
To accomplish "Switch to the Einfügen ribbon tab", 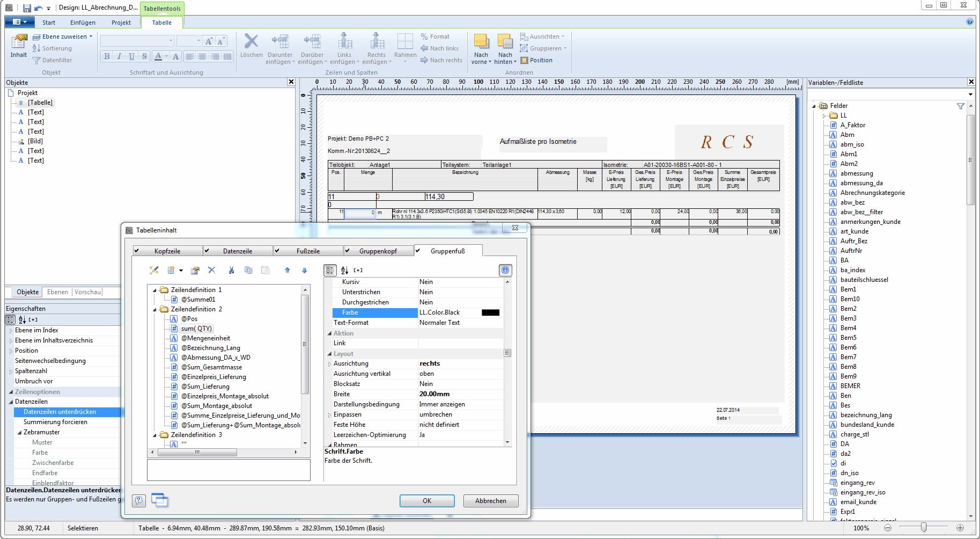I will [x=83, y=23].
